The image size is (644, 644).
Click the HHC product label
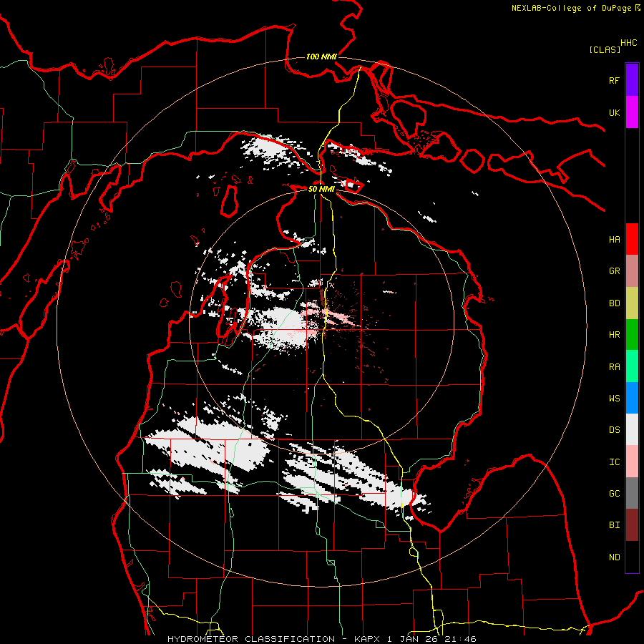pos(628,43)
